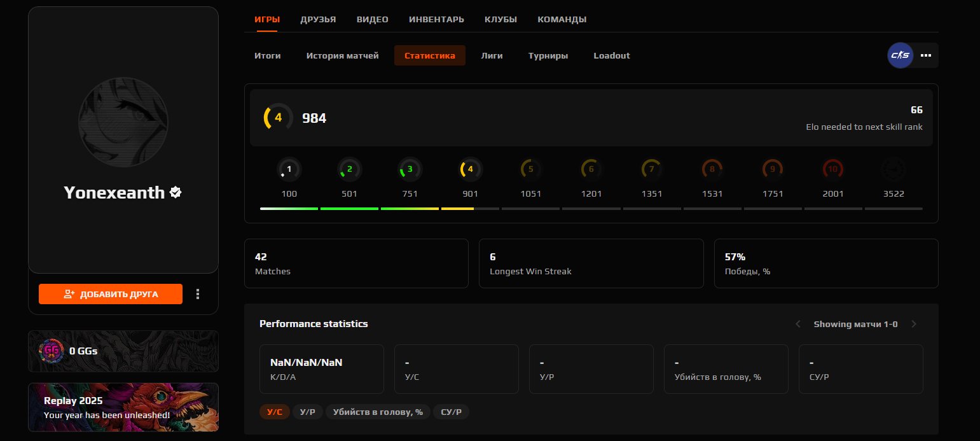Click the Elo progress bar under level 4
The image size is (980, 441).
470,208
